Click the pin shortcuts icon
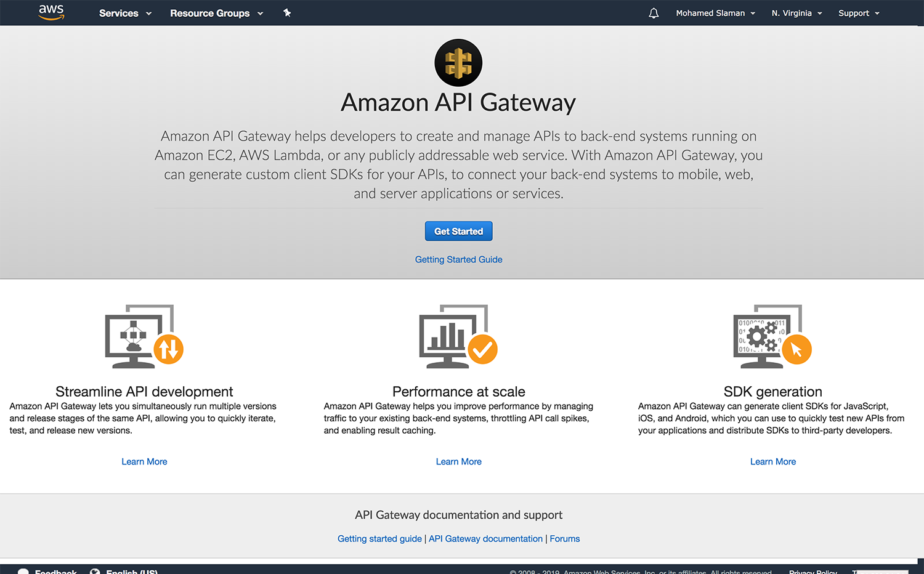 pyautogui.click(x=287, y=13)
